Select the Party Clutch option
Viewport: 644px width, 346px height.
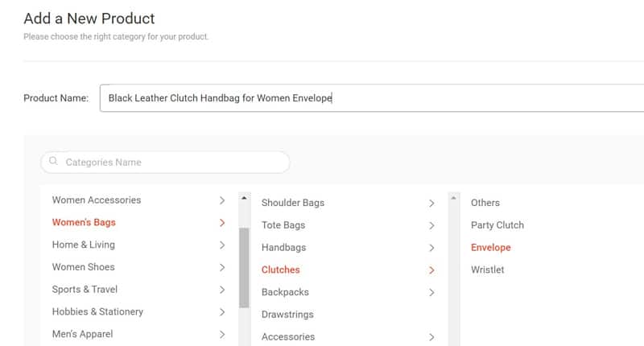497,225
